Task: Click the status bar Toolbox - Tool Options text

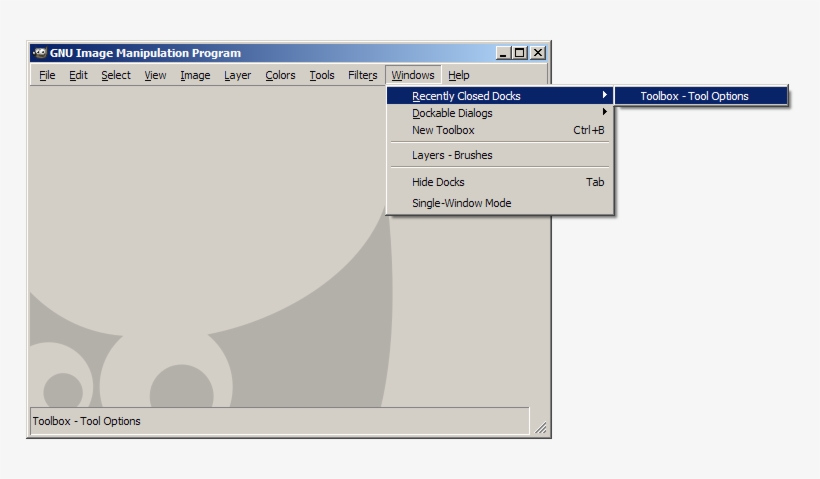Action: (x=87, y=421)
